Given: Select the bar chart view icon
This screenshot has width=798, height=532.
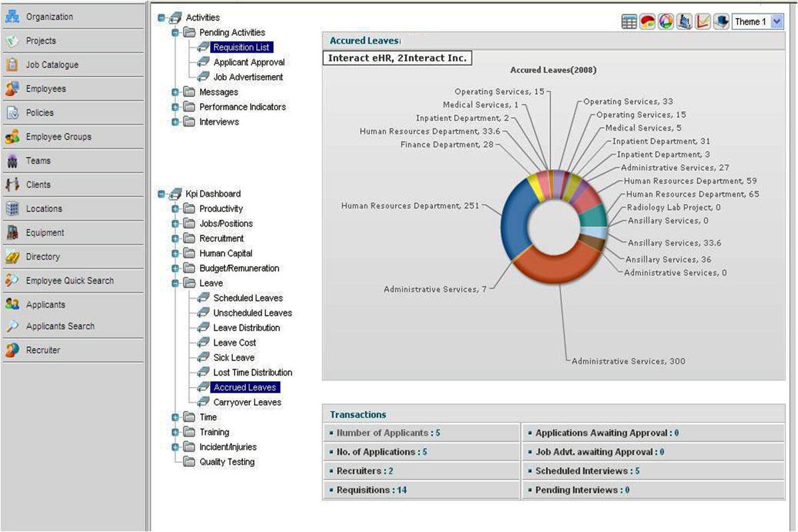Looking at the screenshot, I should point(685,22).
